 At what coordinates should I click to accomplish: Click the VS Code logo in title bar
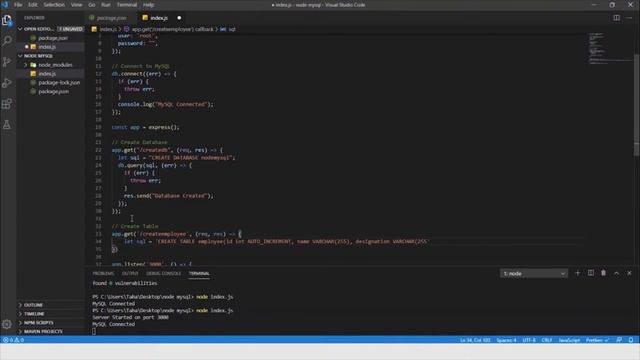[5, 5]
